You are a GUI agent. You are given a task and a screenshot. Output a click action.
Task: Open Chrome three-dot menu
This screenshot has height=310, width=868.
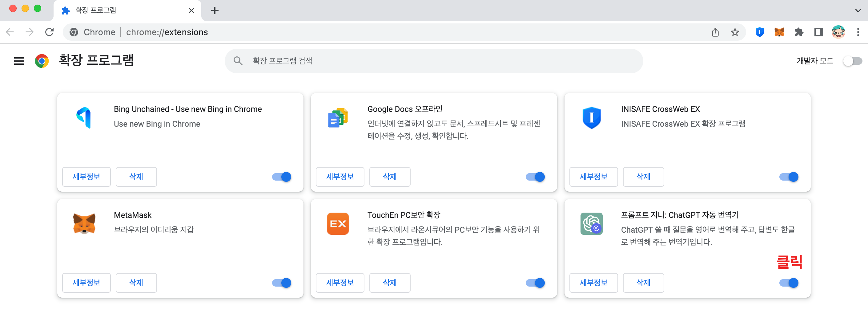(x=858, y=32)
